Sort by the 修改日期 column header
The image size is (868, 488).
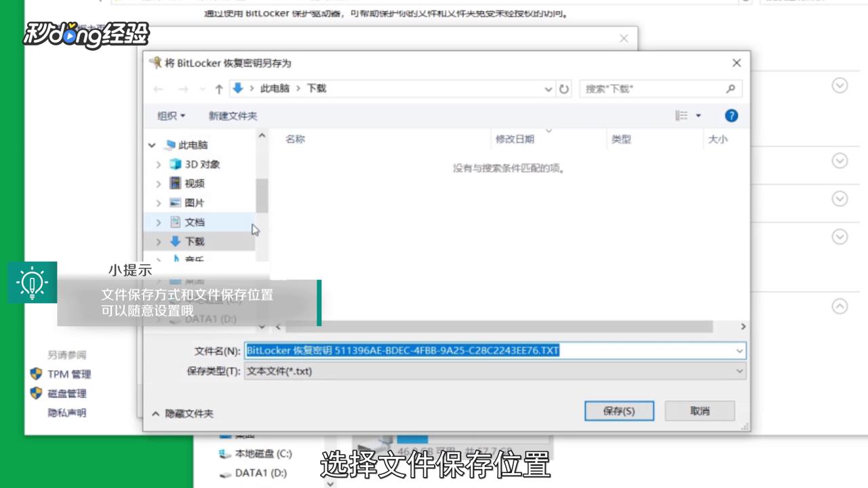point(515,139)
